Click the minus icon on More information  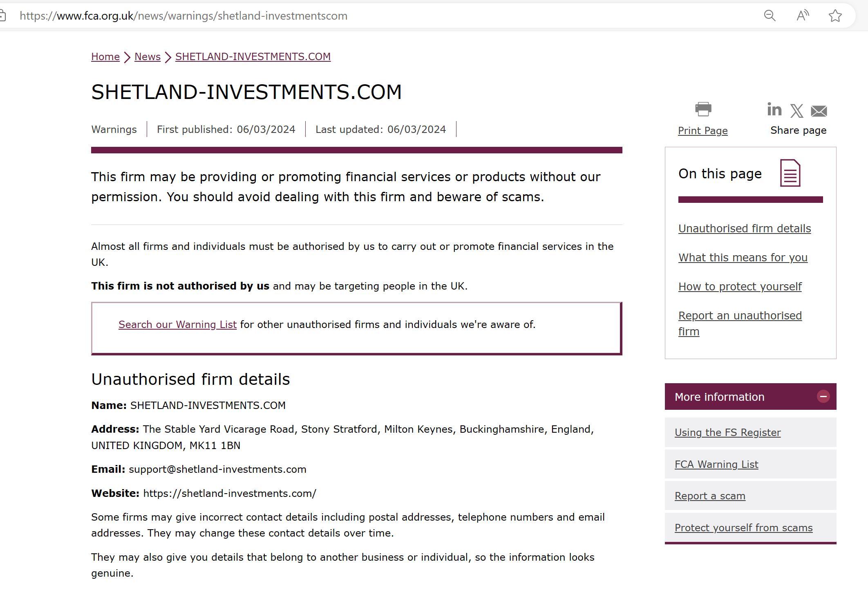coord(823,396)
